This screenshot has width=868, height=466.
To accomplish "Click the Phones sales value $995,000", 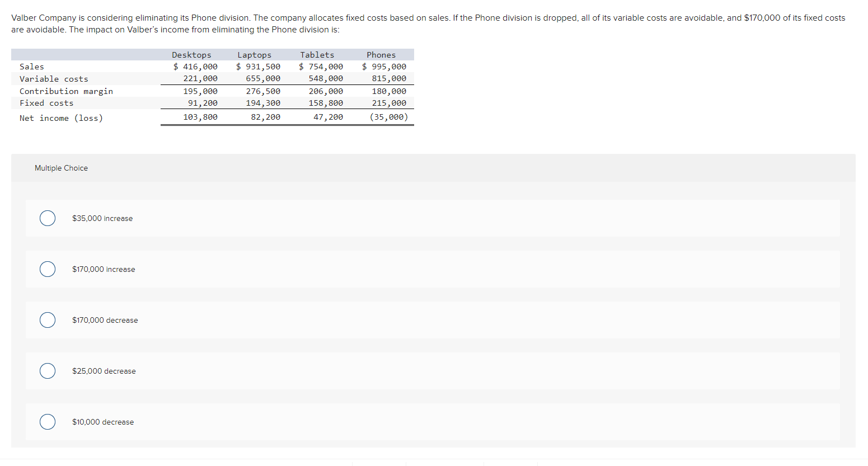I will pos(384,66).
